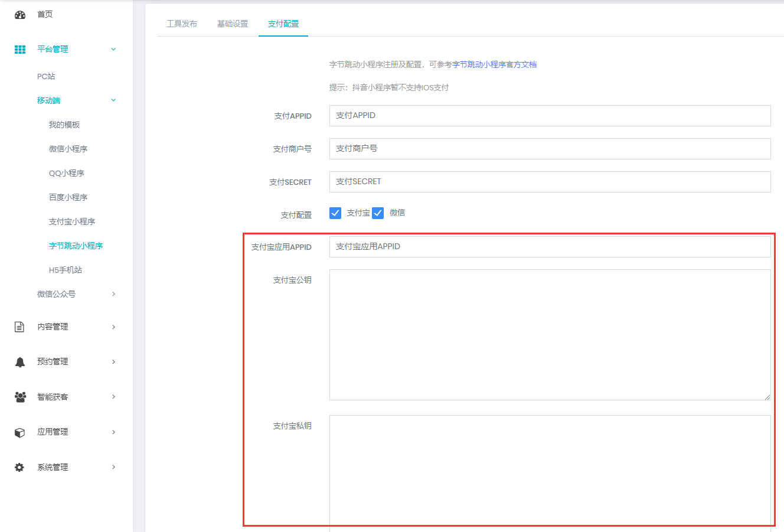Uncheck the 支付宝 payment checkbox
The height and width of the screenshot is (532, 784).
335,213
